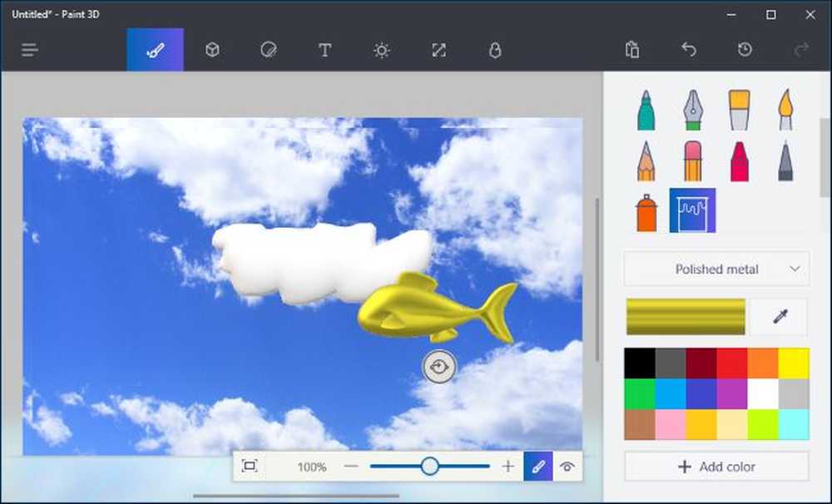Image resolution: width=832 pixels, height=504 pixels.
Task: Open the hamburger Expand menu
Action: 30,51
